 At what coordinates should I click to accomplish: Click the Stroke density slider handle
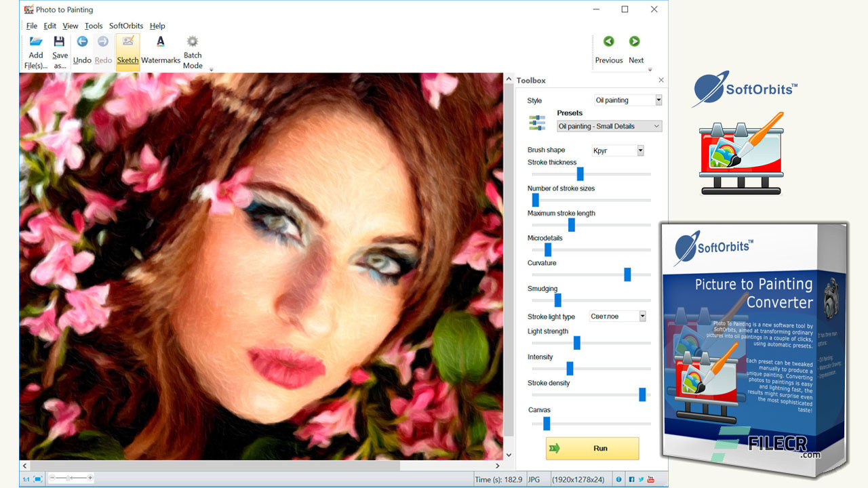click(x=642, y=394)
